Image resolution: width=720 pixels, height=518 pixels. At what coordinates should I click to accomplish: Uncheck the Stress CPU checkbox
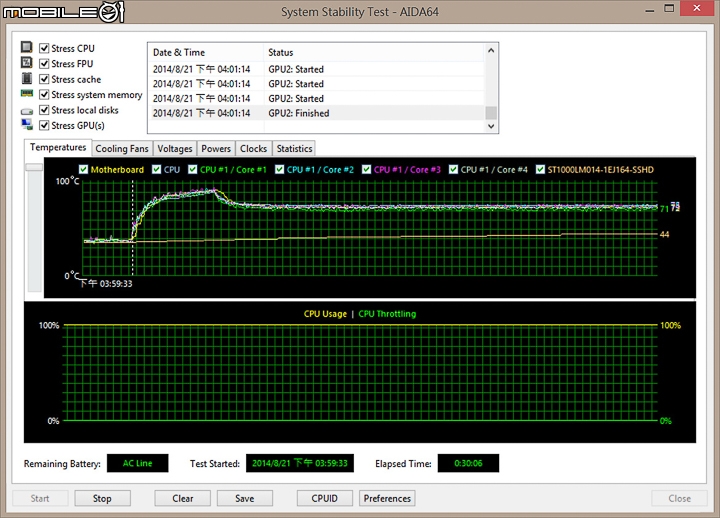click(x=44, y=48)
